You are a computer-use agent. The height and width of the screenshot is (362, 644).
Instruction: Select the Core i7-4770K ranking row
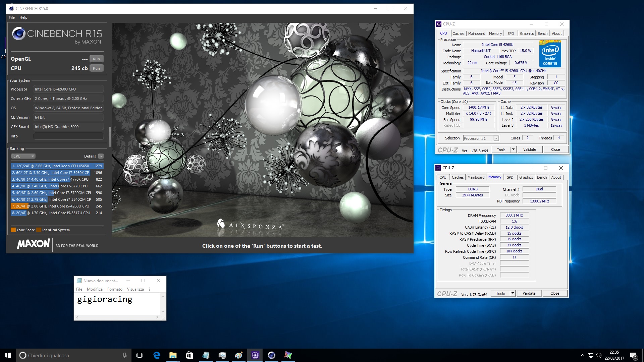pos(57,179)
